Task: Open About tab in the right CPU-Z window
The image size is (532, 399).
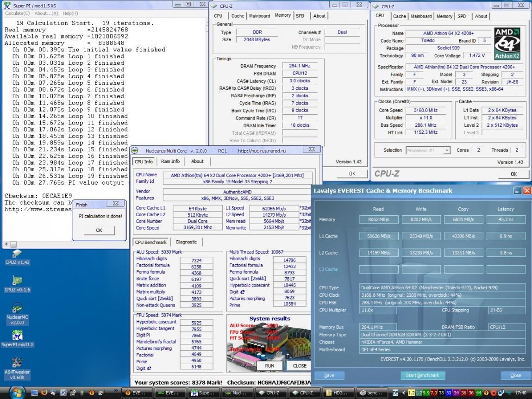Action: point(481,16)
